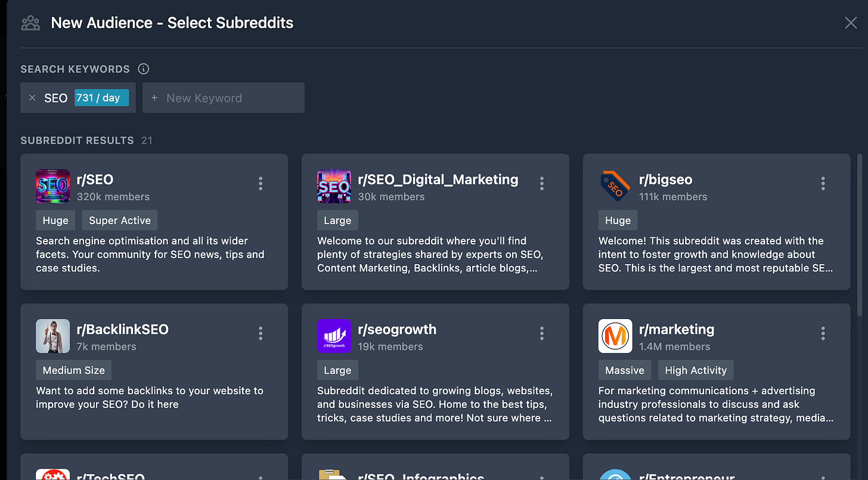868x480 pixels.
Task: Select the r/SEO subreddit title
Action: pyautogui.click(x=95, y=179)
